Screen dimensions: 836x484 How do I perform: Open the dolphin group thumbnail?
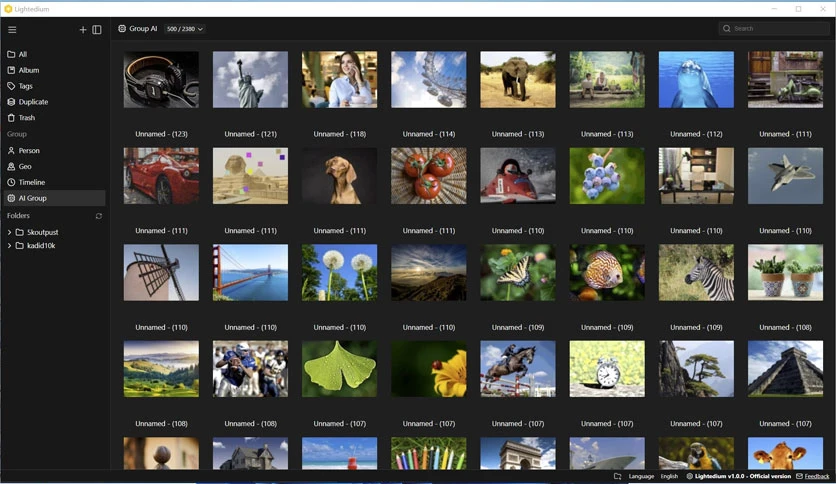coord(696,79)
